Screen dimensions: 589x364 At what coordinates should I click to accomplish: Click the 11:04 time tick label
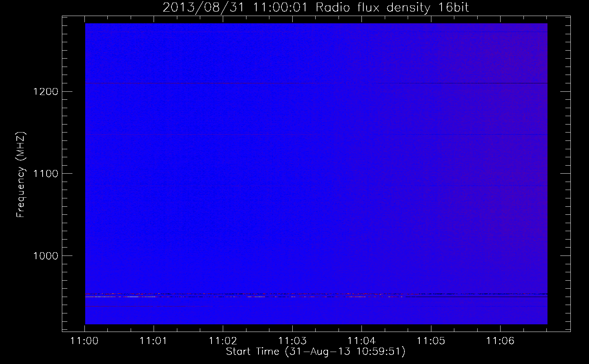click(361, 341)
